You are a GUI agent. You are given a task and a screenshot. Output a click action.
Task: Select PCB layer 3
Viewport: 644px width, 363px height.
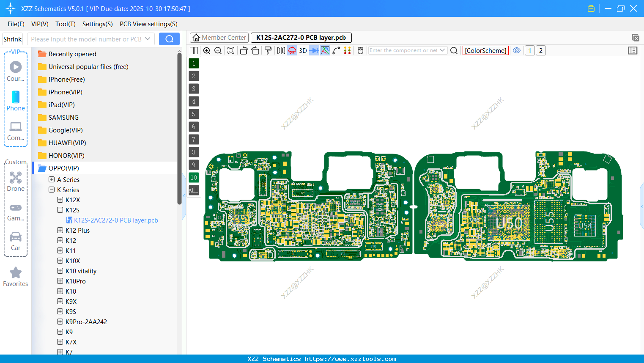(194, 88)
